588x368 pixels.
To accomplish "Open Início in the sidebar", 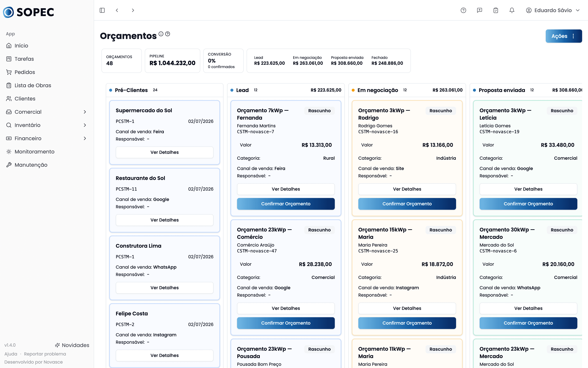I will 47,46.
